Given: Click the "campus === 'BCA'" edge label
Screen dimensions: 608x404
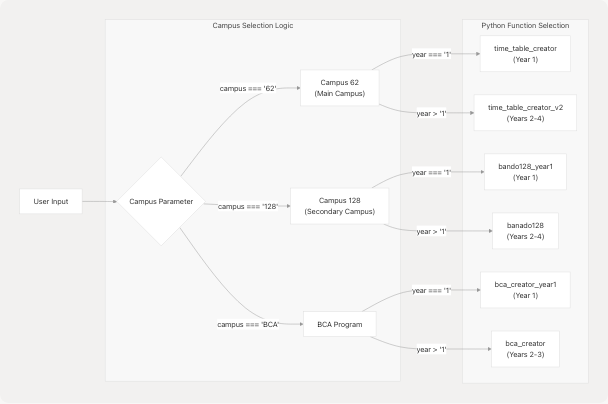Looking at the screenshot, I should tap(247, 324).
